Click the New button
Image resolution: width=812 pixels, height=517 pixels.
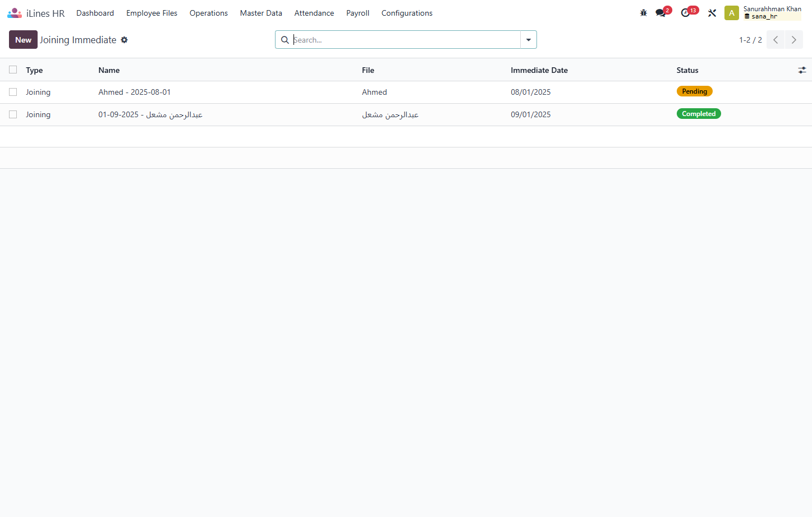[23, 40]
